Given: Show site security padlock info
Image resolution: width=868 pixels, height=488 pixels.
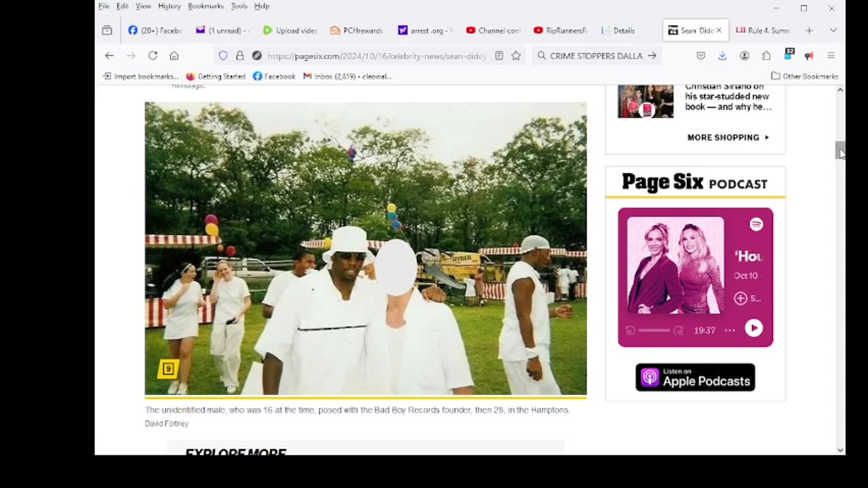Looking at the screenshot, I should tap(239, 56).
